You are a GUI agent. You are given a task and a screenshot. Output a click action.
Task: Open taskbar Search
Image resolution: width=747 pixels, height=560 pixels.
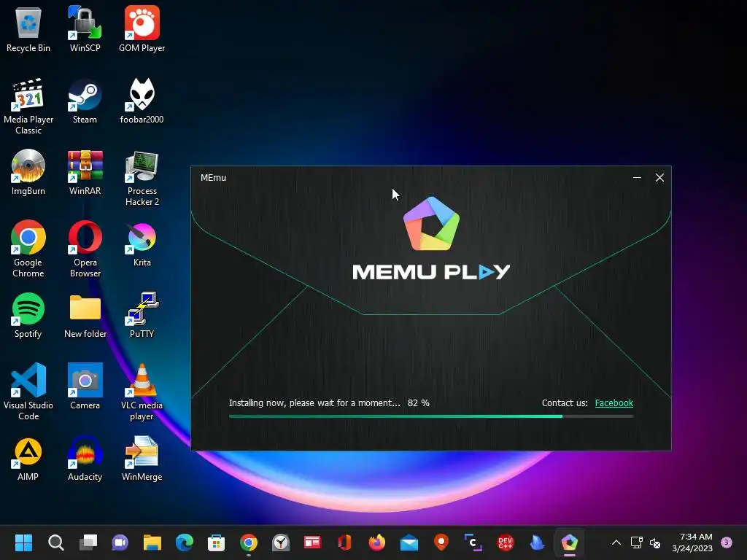tap(55, 542)
